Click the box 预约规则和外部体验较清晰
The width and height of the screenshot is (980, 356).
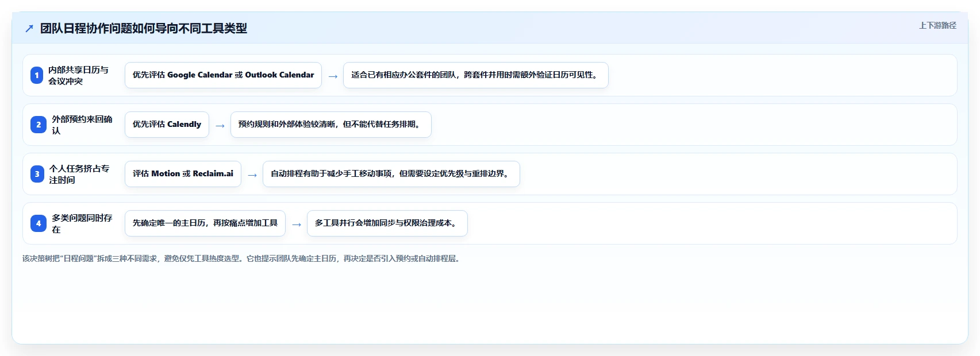(x=331, y=125)
